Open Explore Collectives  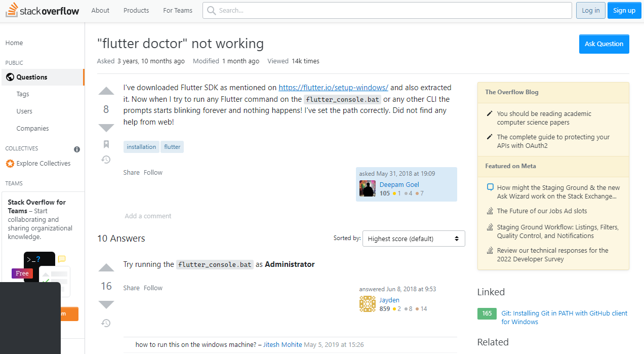click(44, 164)
